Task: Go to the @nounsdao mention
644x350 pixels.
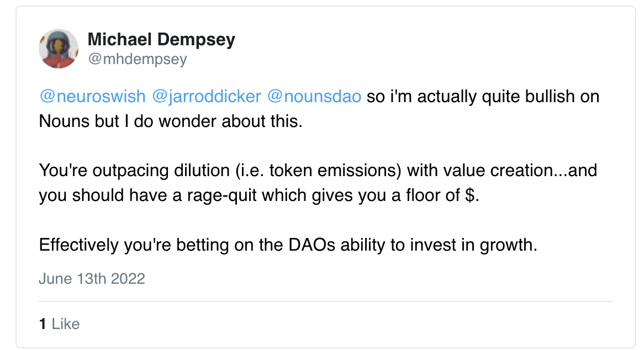Action: click(314, 97)
